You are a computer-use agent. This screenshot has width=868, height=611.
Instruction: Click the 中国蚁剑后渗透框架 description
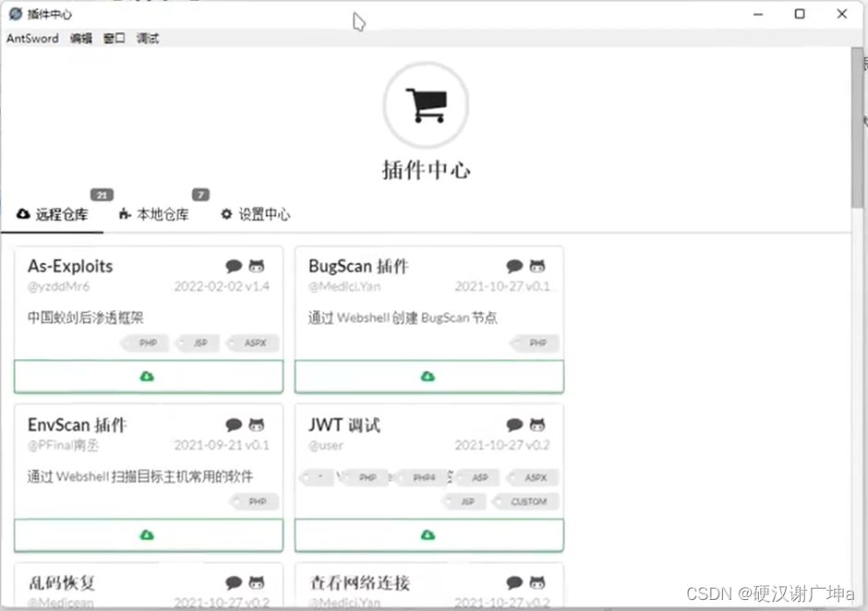point(85,317)
